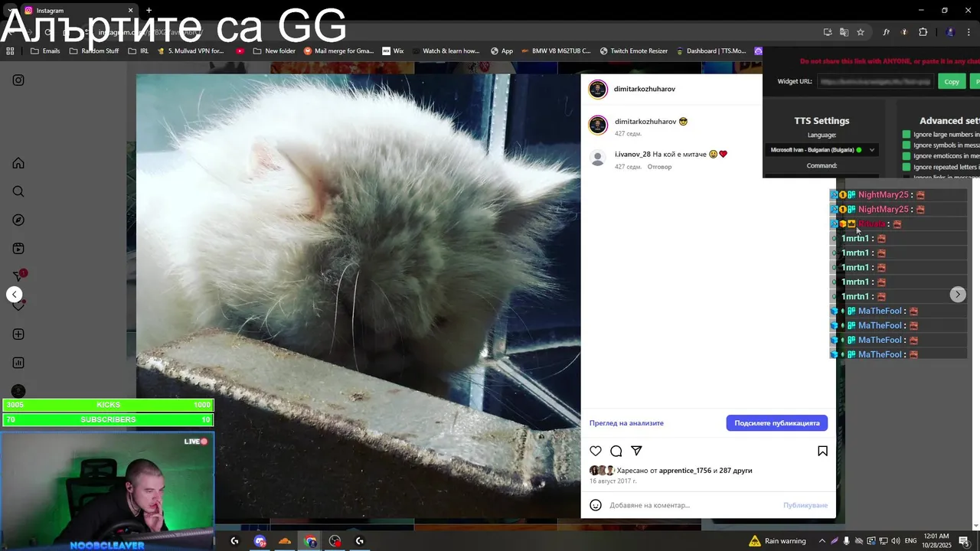Open Instagram Messages with notification badge
980x551 pixels.
point(18,276)
